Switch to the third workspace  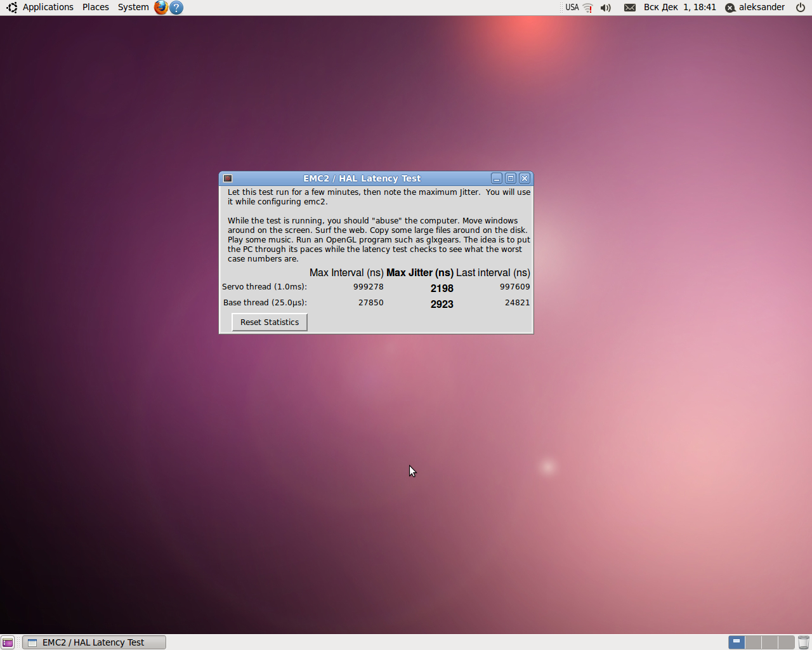tap(769, 642)
